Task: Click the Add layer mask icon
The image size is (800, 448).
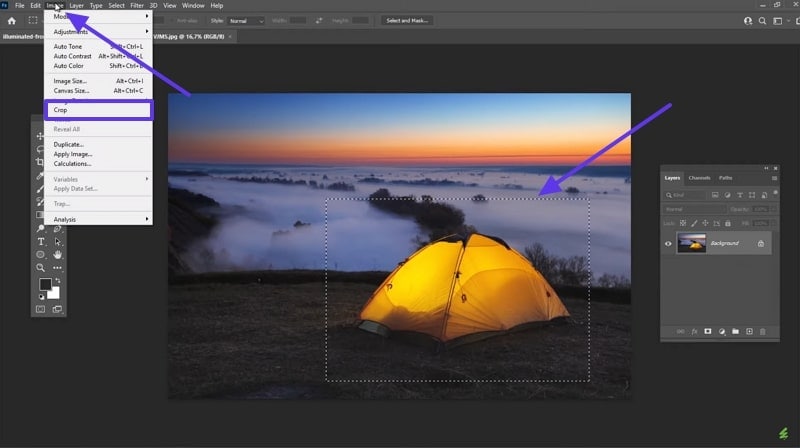Action: (x=708, y=332)
